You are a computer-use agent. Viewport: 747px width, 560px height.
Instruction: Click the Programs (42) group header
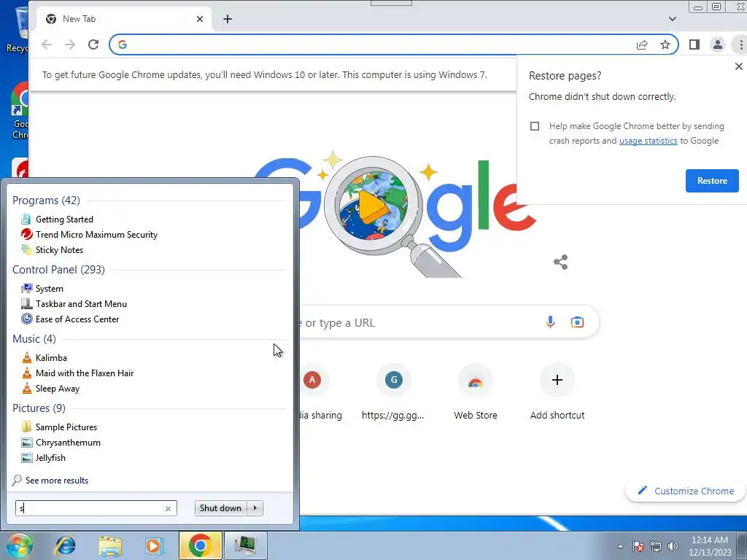(46, 201)
